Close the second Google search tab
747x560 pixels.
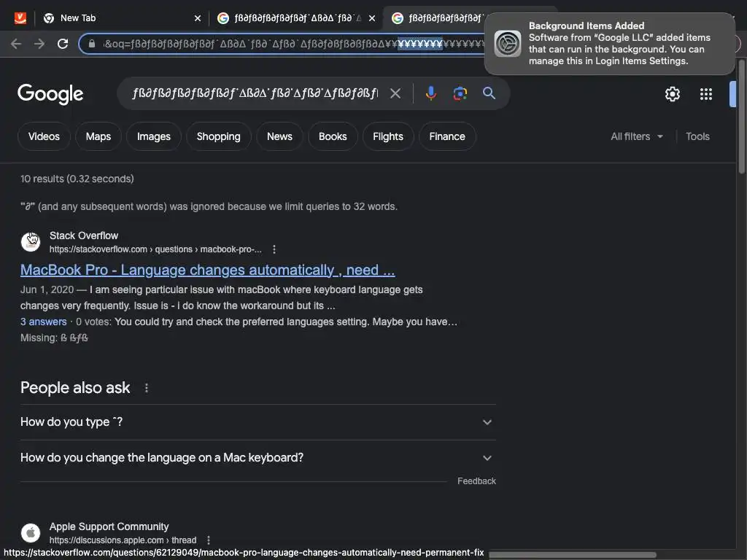(371, 18)
